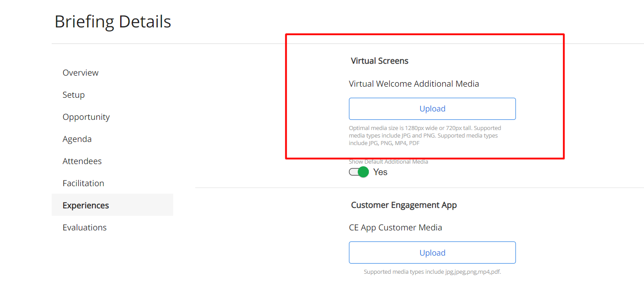This screenshot has height=291, width=644.
Task: Turn off Show Default Additional Media toggle
Action: pos(359,172)
